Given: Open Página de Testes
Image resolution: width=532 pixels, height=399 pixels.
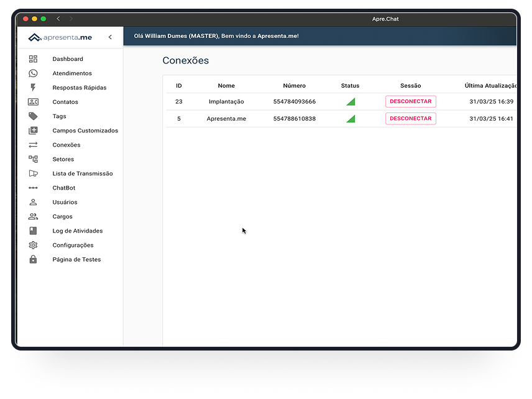Looking at the screenshot, I should point(76,260).
